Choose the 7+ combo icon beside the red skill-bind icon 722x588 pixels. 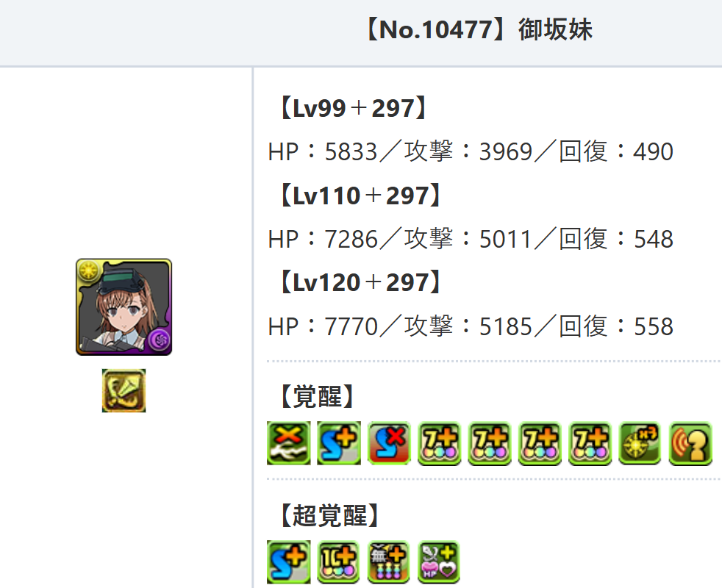click(x=439, y=443)
